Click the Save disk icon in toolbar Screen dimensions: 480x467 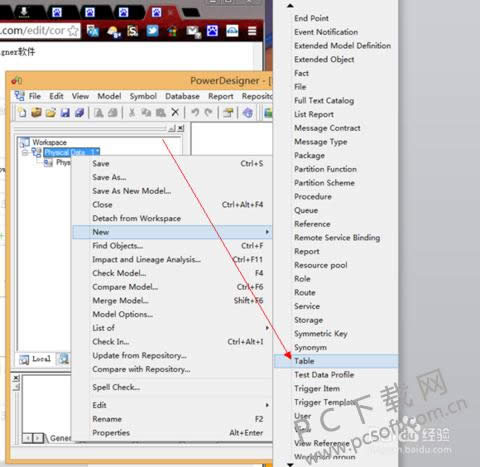(x=65, y=113)
